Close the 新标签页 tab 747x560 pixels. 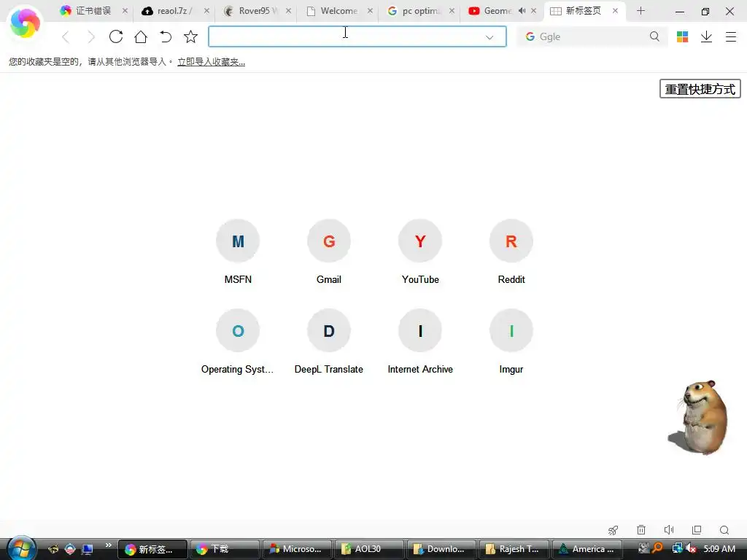coord(615,11)
